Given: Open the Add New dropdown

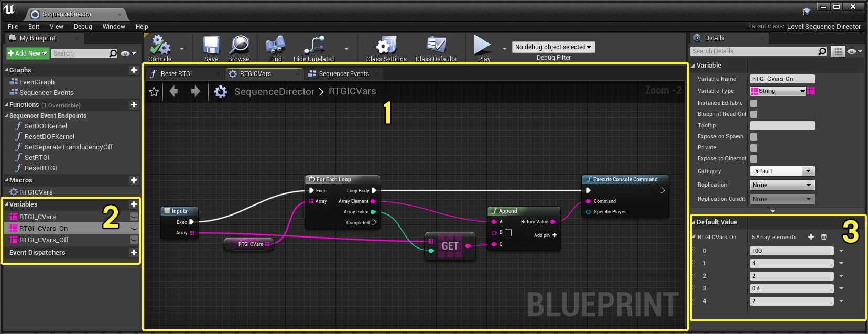Looking at the screenshot, I should click(x=27, y=53).
